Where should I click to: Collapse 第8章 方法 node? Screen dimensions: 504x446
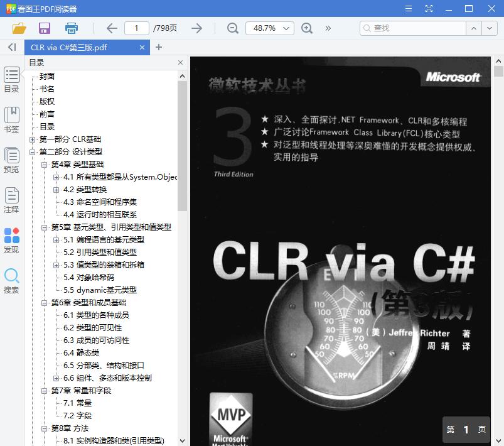44,428
